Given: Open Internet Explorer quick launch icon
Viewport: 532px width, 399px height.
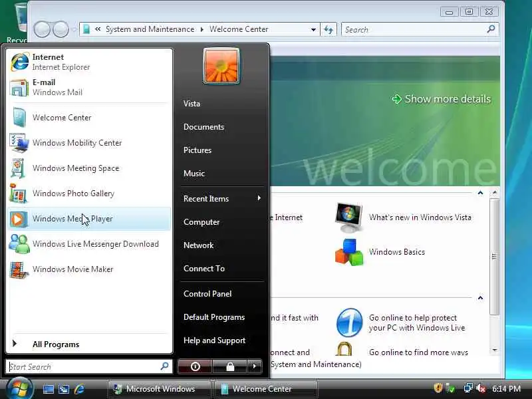Looking at the screenshot, I should [79, 389].
